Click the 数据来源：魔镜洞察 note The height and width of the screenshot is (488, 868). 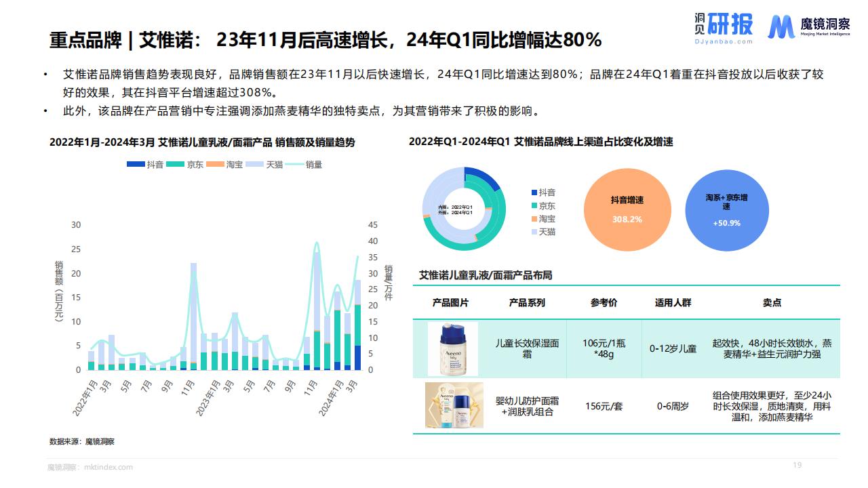point(82,441)
